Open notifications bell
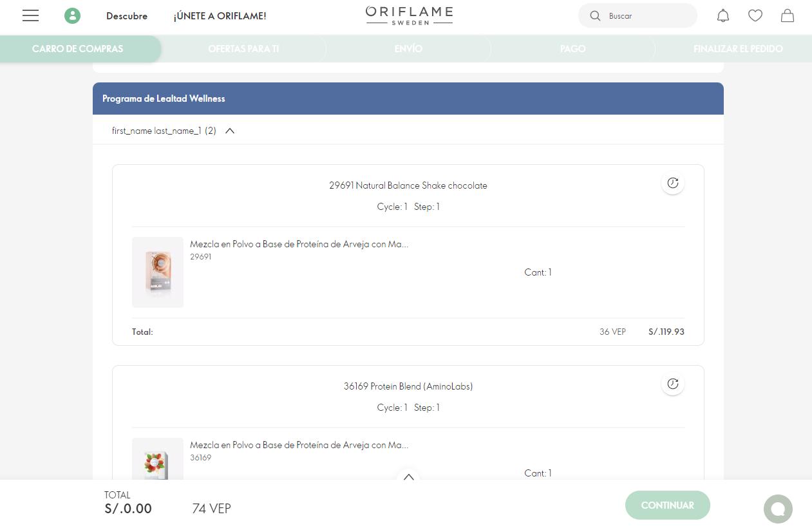 (723, 16)
